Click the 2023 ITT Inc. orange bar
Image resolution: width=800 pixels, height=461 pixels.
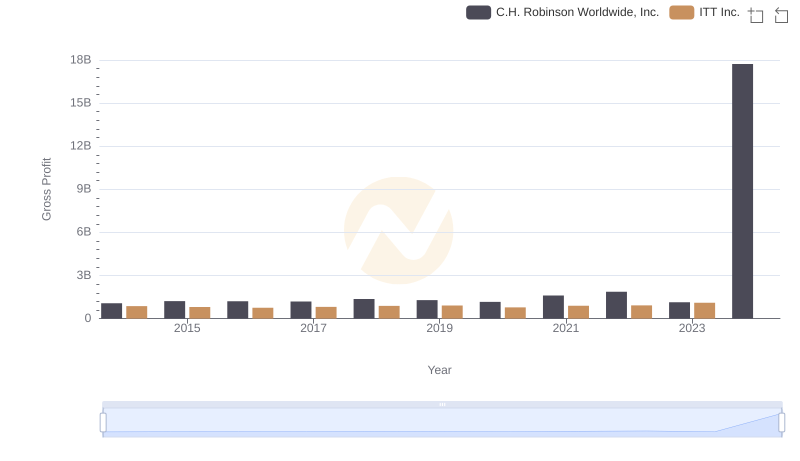pos(705,311)
